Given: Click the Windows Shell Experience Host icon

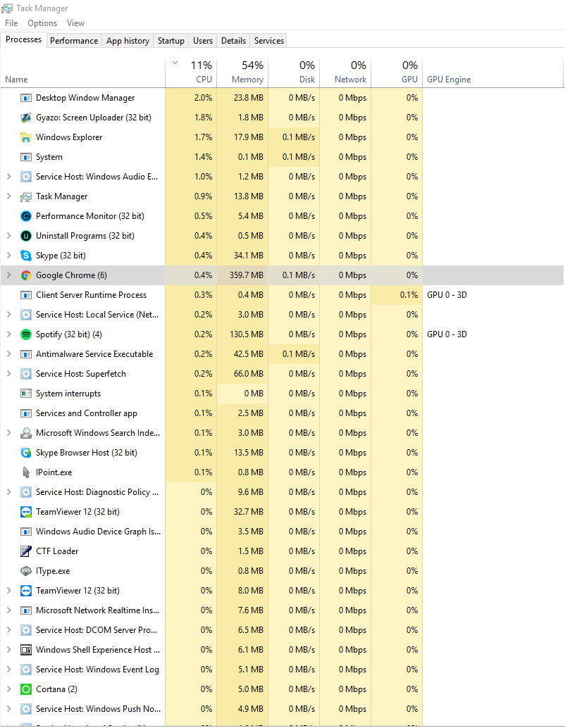Looking at the screenshot, I should pos(26,650).
